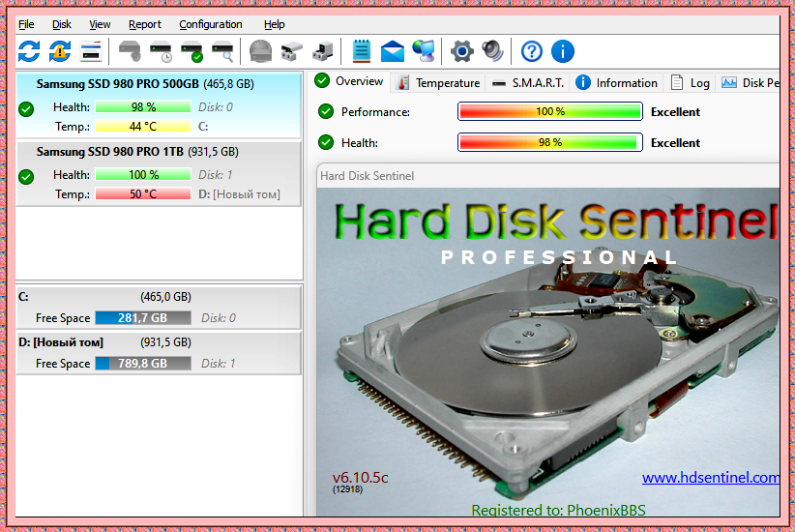Viewport: 795px width, 532px height.
Task: Open the Help menu
Action: pyautogui.click(x=275, y=24)
